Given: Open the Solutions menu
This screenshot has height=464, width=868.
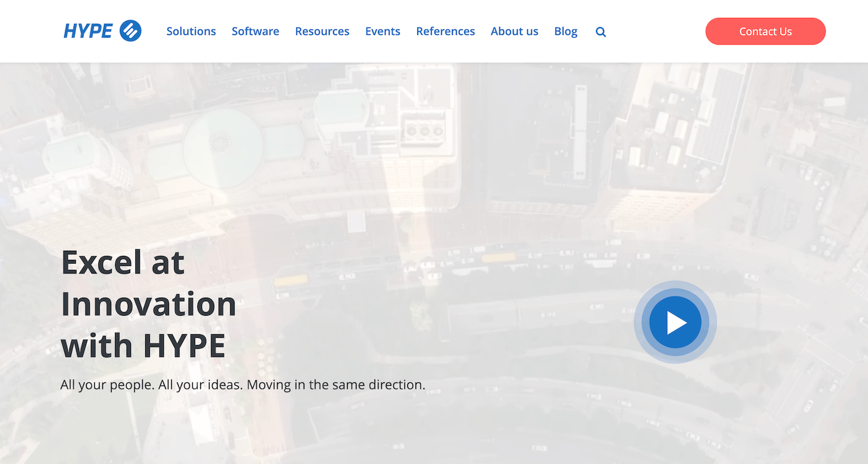Looking at the screenshot, I should [x=191, y=31].
